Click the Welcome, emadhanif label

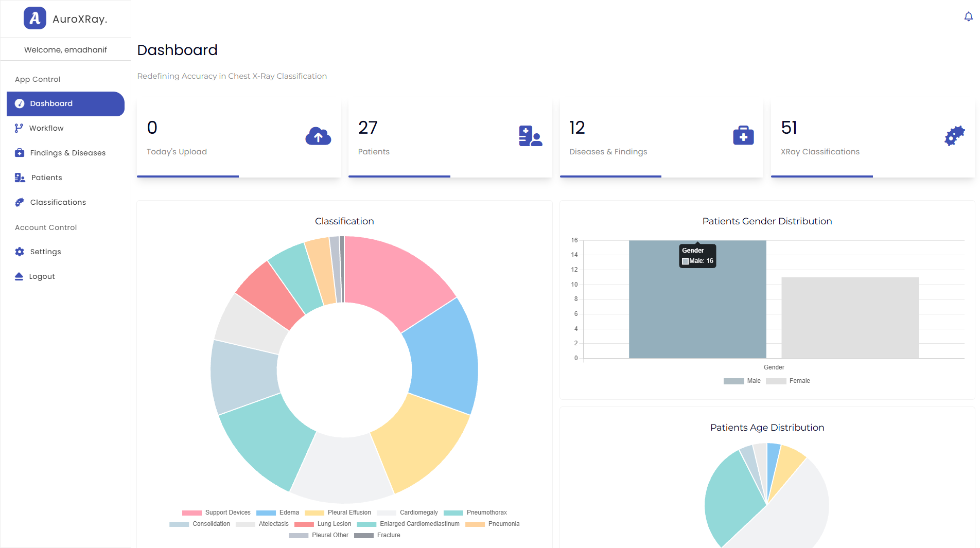[x=65, y=49]
